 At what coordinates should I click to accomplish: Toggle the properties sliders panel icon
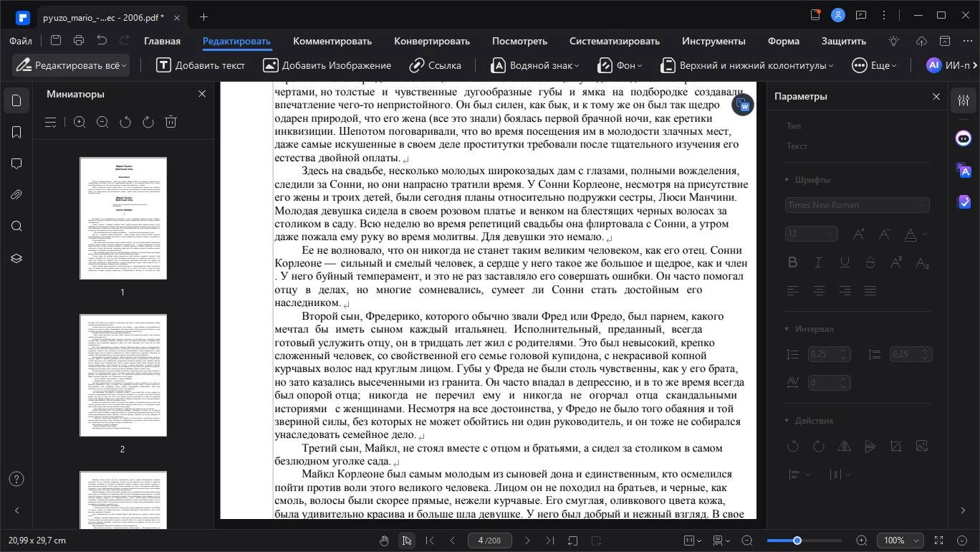(964, 100)
